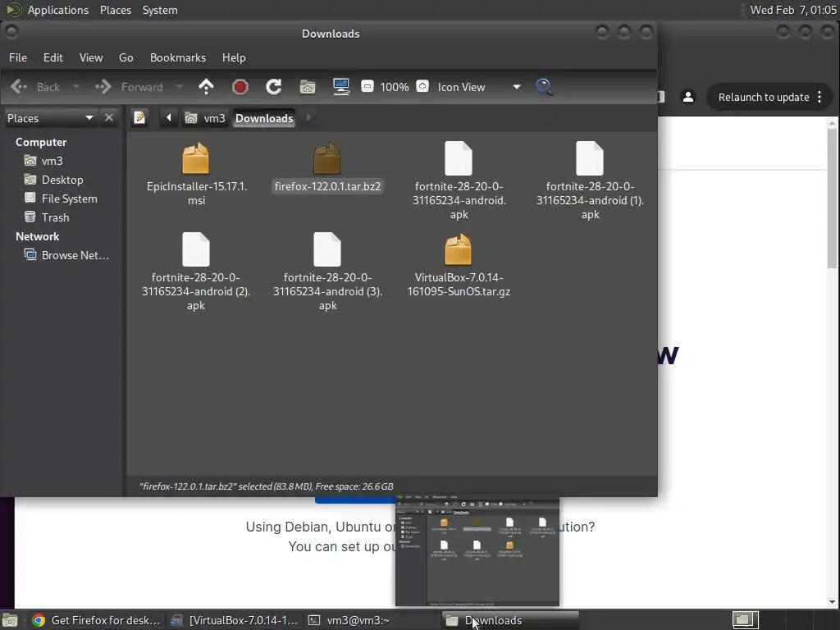The width and height of the screenshot is (840, 630).
Task: Click the search magnifier icon
Action: coord(544,87)
